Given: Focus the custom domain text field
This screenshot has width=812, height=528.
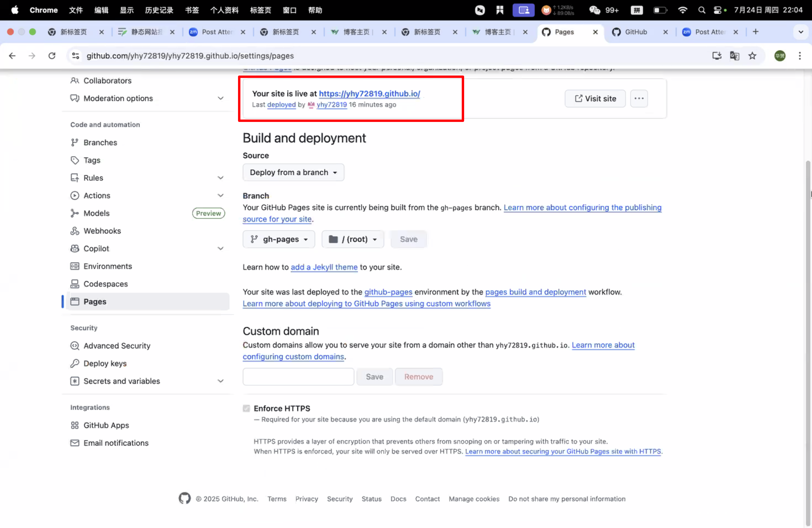Looking at the screenshot, I should click(299, 377).
